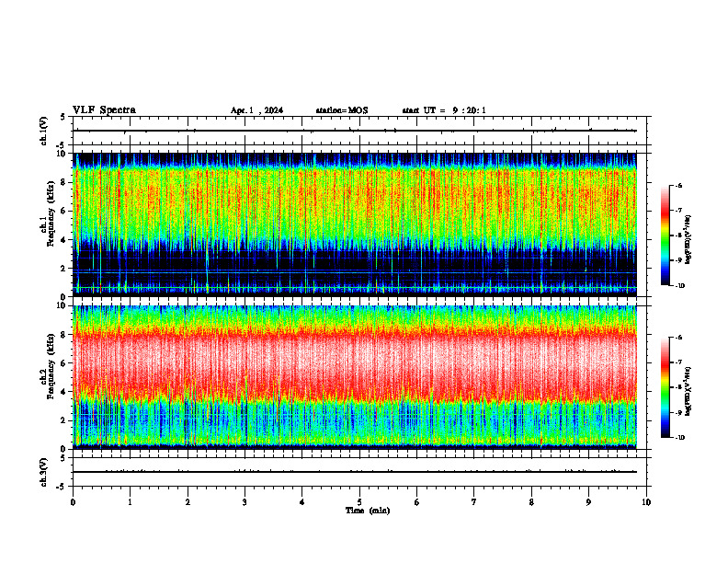Click the ch.1 spectrogram plot area

[x=355, y=224]
